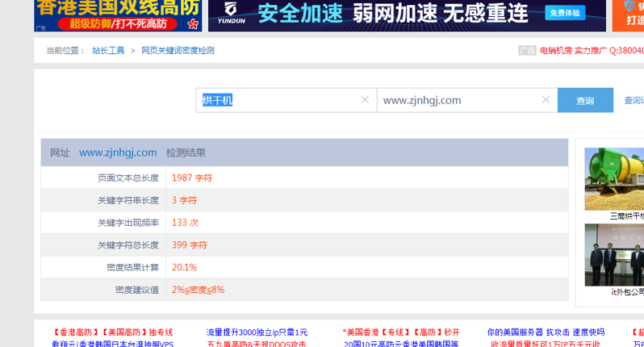Clear the keyword field with its X icon

(365, 100)
